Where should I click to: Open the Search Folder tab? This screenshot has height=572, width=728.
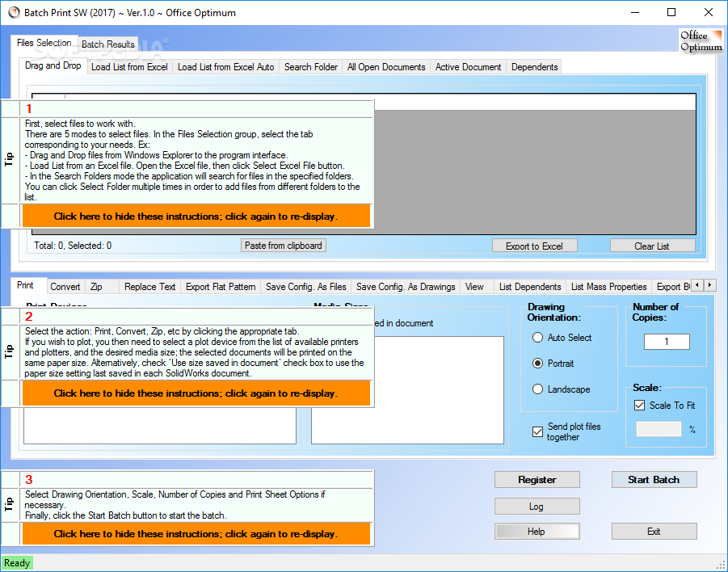(x=311, y=67)
